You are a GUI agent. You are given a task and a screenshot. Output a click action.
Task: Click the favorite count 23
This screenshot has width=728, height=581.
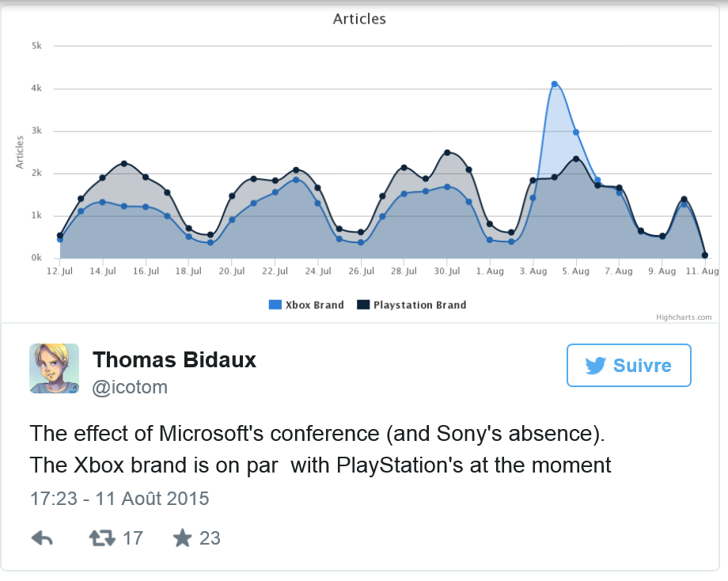point(210,538)
